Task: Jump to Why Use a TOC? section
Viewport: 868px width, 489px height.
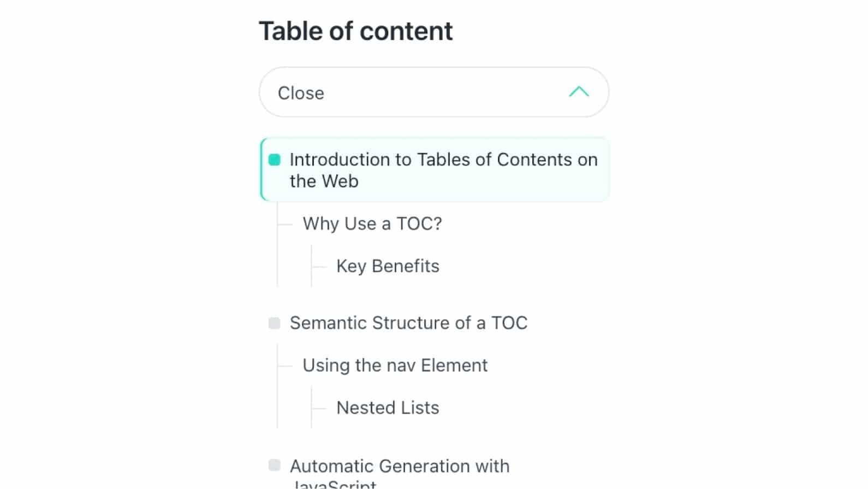Action: (372, 223)
